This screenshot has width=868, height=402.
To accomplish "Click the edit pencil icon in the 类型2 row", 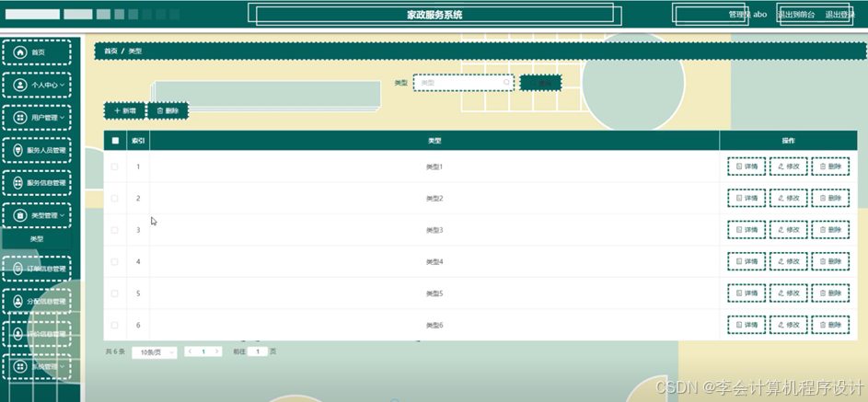I will point(781,198).
